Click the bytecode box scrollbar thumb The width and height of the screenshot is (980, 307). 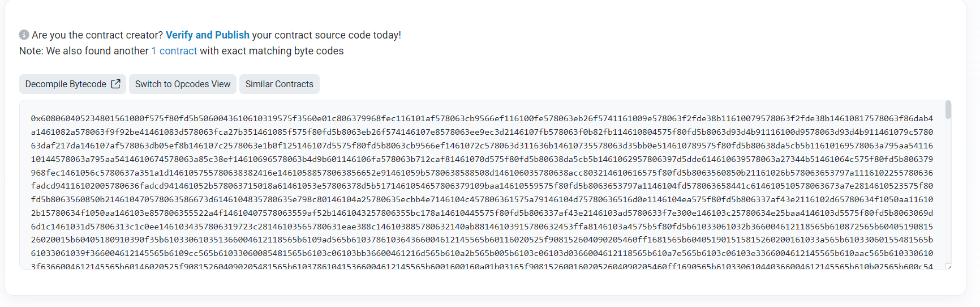(948, 110)
